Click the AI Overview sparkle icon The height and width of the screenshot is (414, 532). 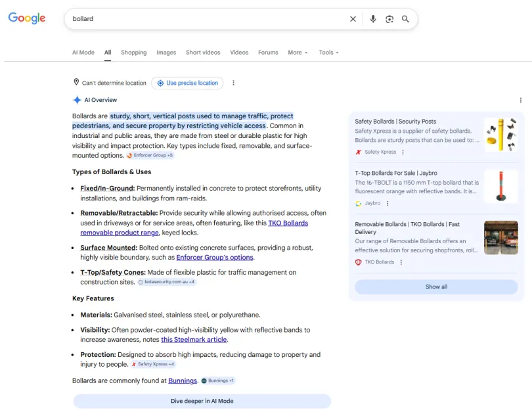pos(77,100)
